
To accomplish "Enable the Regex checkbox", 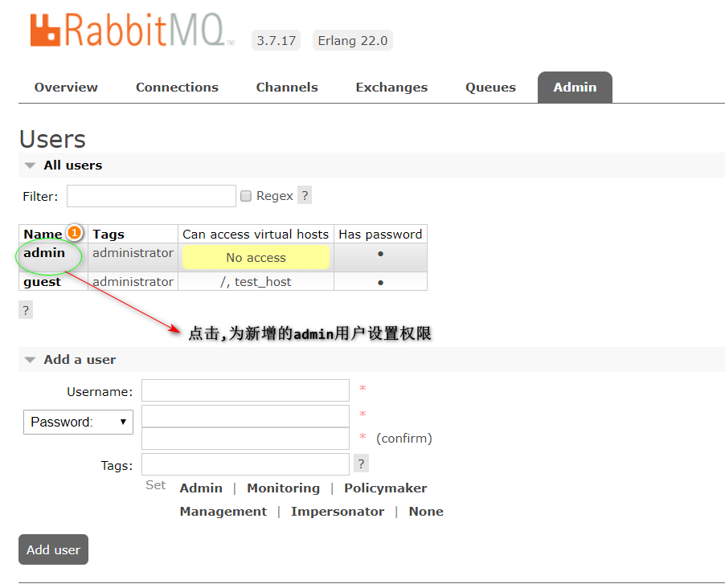I will [x=246, y=196].
